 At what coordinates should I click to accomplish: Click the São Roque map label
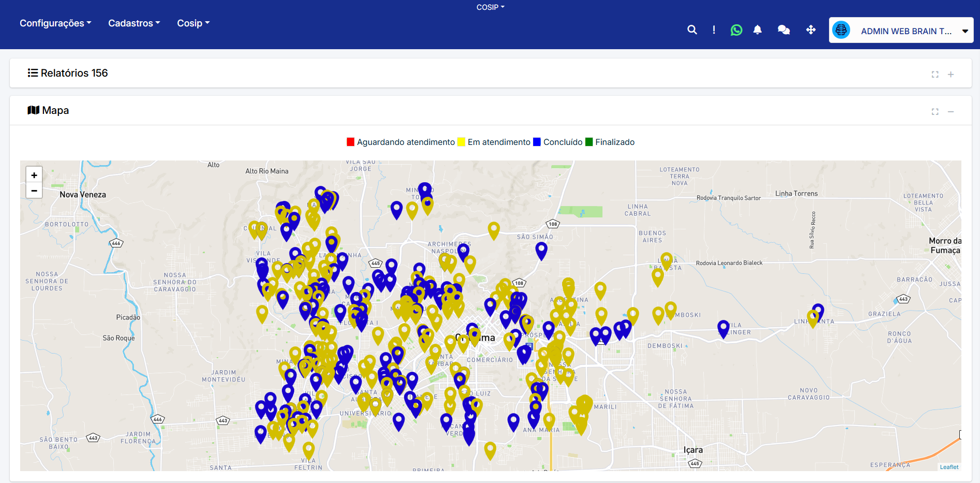[118, 338]
